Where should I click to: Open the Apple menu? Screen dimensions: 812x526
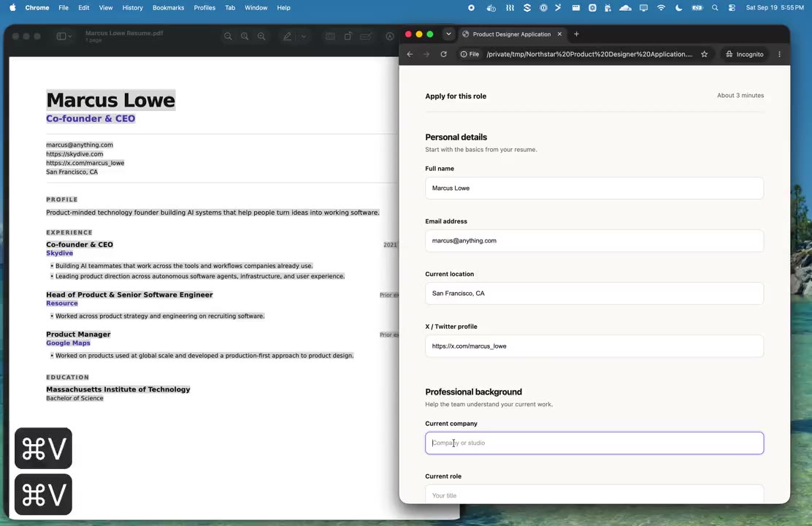(13, 8)
